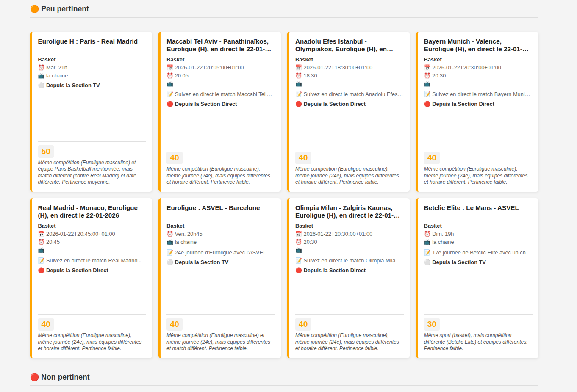Viewport: 577px width, 392px height.
Task: Click the TV icon on ASVEL - Barcelone card
Action: click(170, 242)
